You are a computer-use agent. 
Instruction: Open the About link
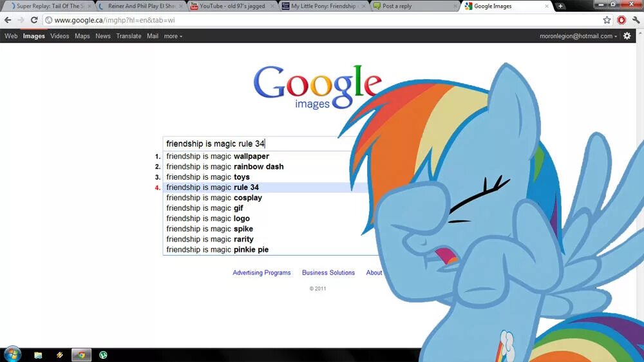(374, 272)
